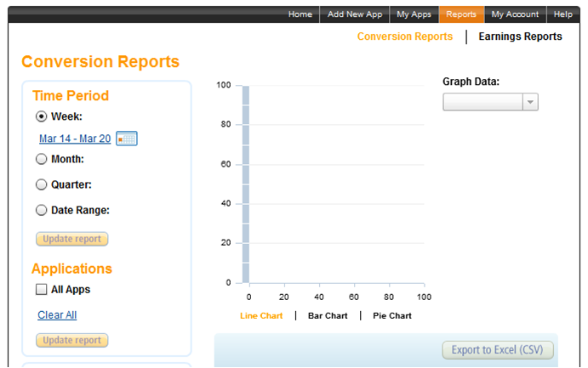Click the Mar 14 - Mar 20 link
Screen dimensions: 588x368
click(75, 139)
